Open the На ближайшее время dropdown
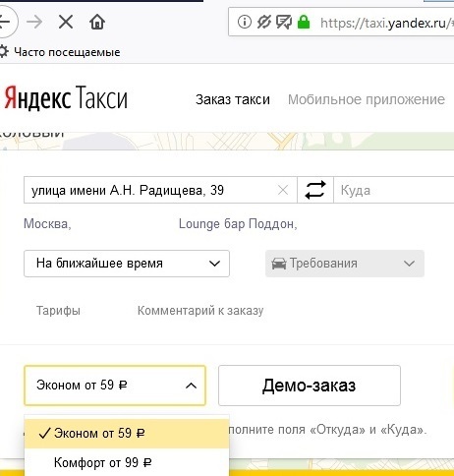454x476 pixels. pos(127,264)
